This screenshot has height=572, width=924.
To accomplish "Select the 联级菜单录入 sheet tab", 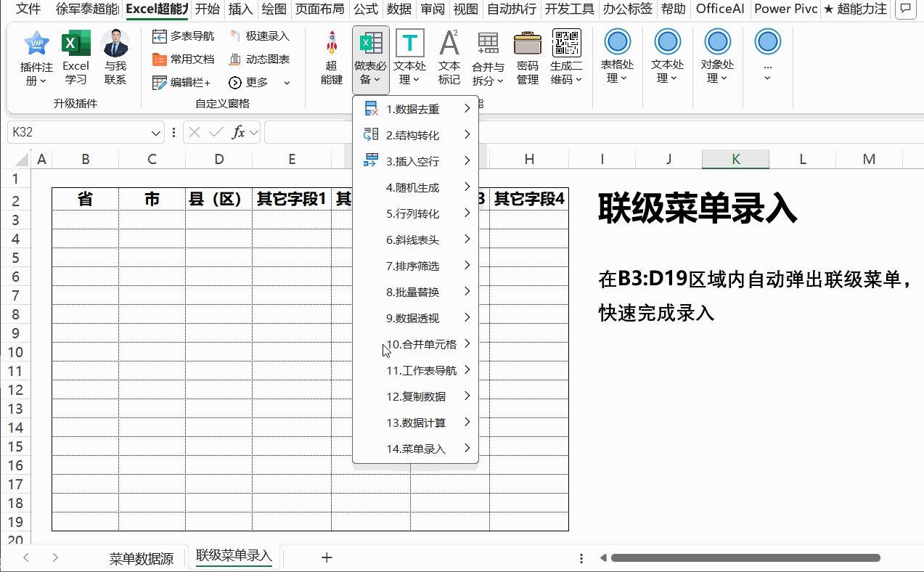I will click(x=234, y=556).
